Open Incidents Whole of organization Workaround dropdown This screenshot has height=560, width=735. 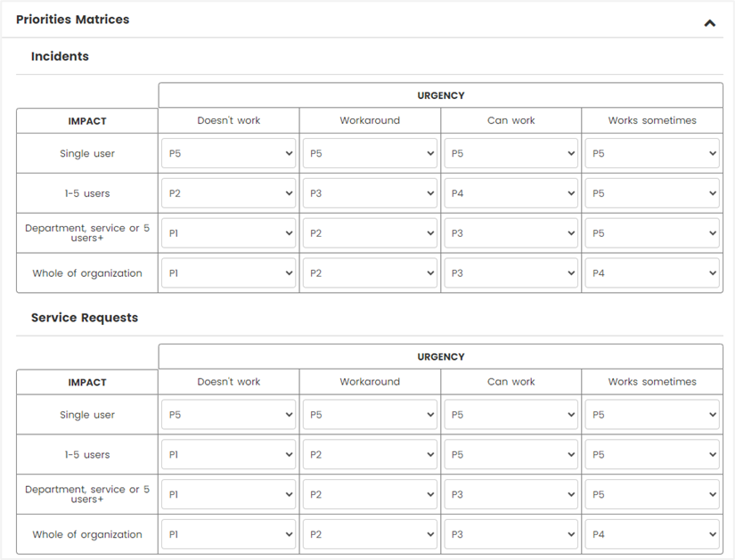[370, 272]
